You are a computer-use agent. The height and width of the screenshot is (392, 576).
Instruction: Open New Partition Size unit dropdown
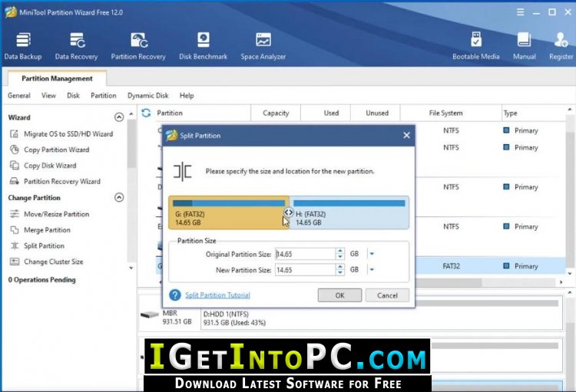[372, 269]
